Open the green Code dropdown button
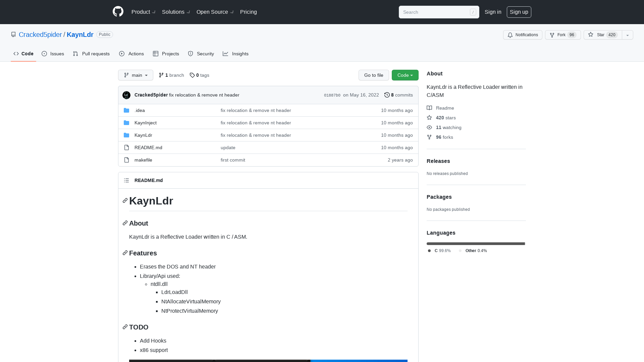This screenshot has height=362, width=644. click(x=405, y=75)
